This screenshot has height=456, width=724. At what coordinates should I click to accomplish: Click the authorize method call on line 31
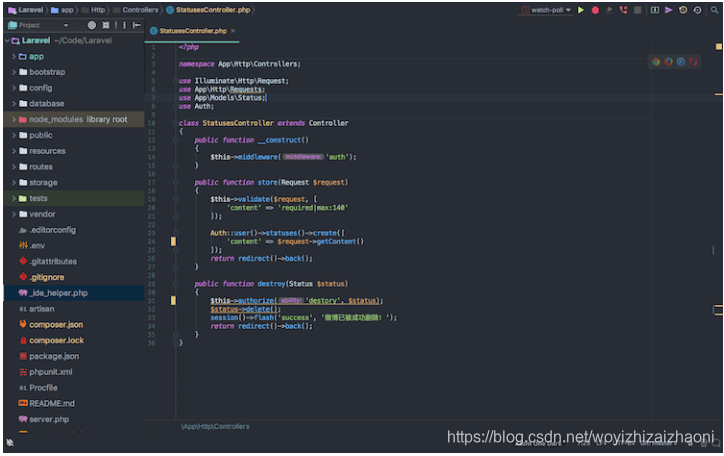tap(256, 300)
